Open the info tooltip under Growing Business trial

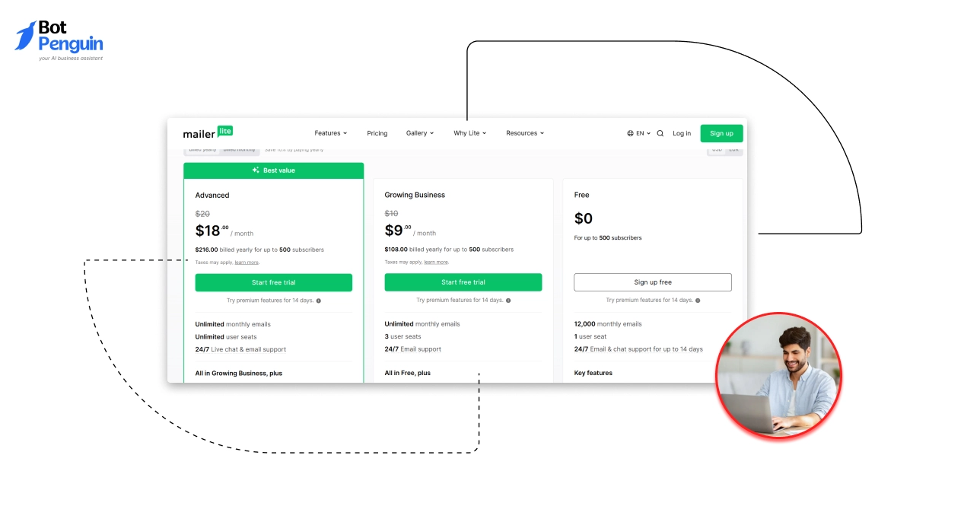[x=508, y=300]
